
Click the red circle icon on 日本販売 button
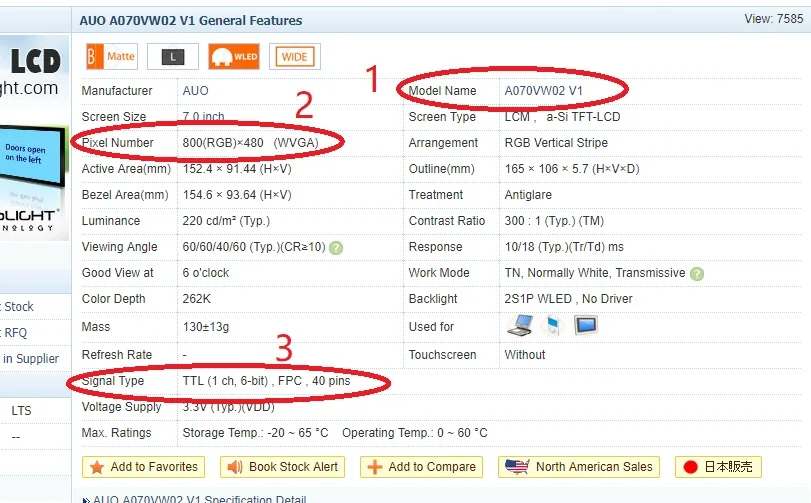pyautogui.click(x=690, y=467)
